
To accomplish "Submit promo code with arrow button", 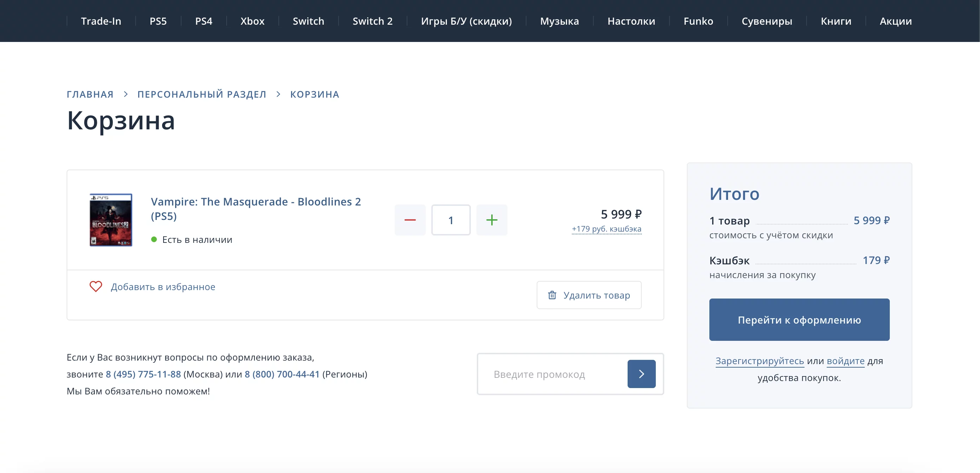I will pos(641,374).
